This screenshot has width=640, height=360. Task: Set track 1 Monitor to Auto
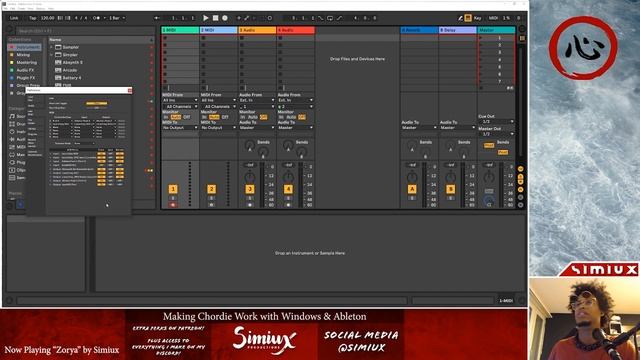(x=176, y=117)
